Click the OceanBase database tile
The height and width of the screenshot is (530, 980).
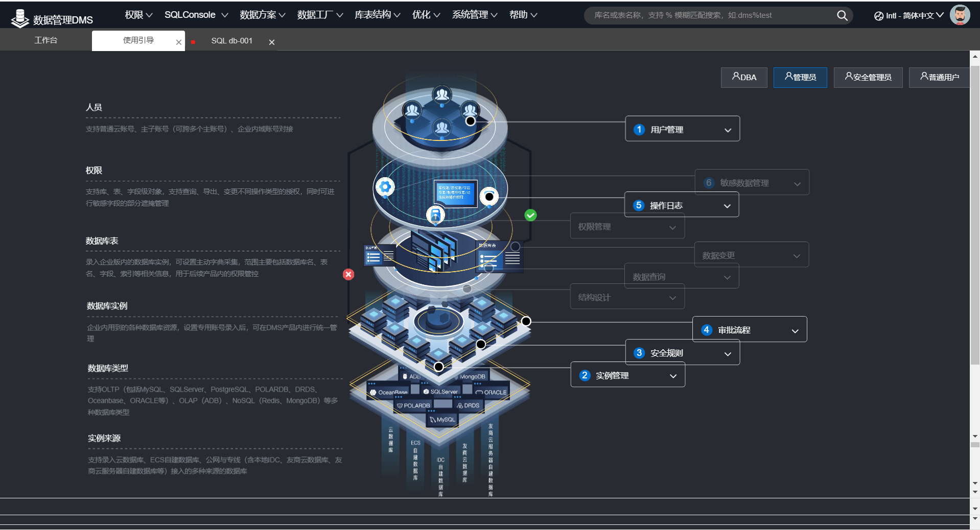click(x=389, y=392)
